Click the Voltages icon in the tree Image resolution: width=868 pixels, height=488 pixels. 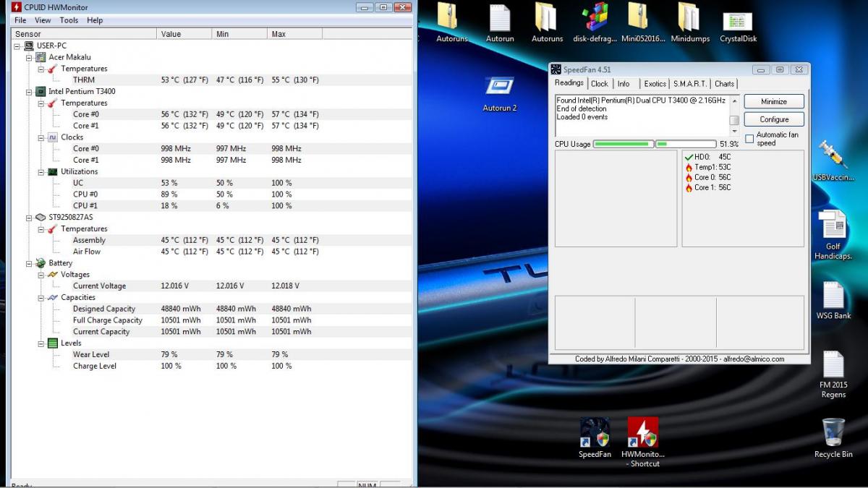(x=53, y=275)
